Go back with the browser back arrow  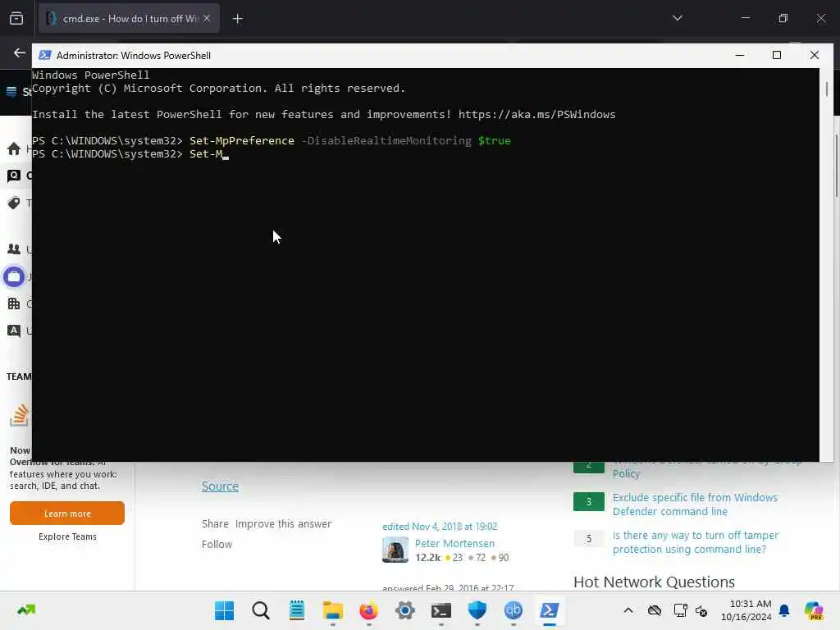tap(20, 52)
